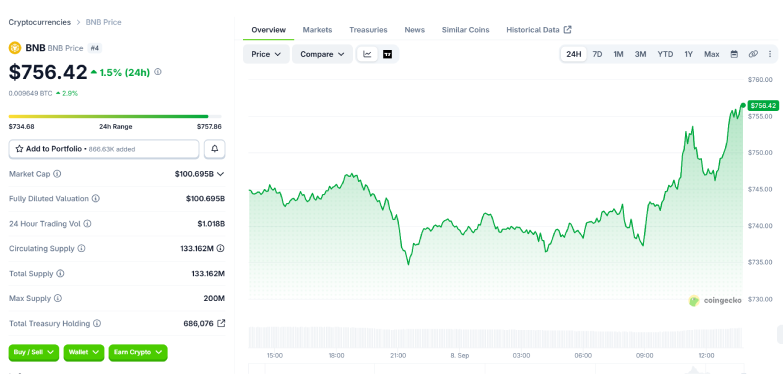
Task: Show Total Treasury Holding info icon
Action: point(97,323)
